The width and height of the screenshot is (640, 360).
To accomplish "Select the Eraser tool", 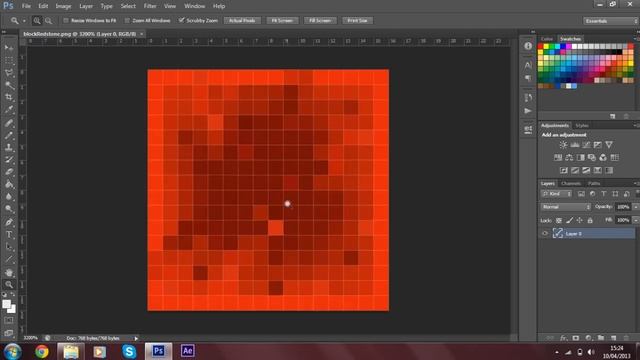I will [x=9, y=172].
